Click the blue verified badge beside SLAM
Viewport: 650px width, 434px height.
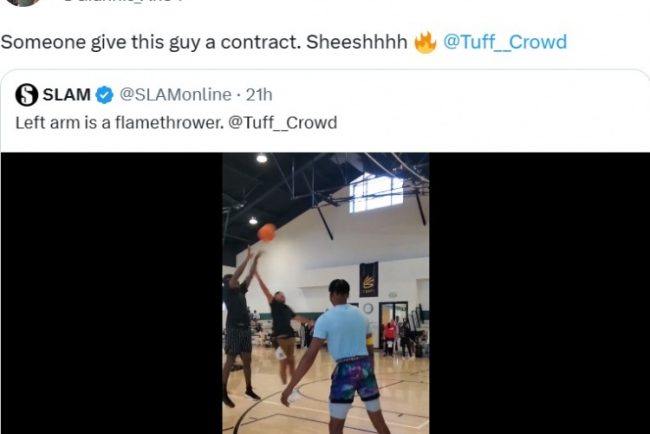tap(104, 95)
